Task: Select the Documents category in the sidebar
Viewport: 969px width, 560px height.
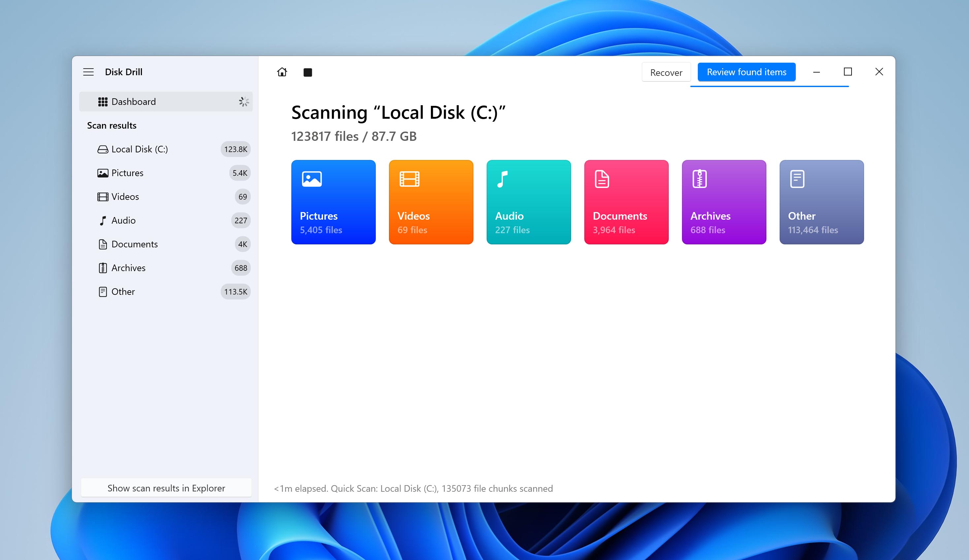Action: pyautogui.click(x=135, y=244)
